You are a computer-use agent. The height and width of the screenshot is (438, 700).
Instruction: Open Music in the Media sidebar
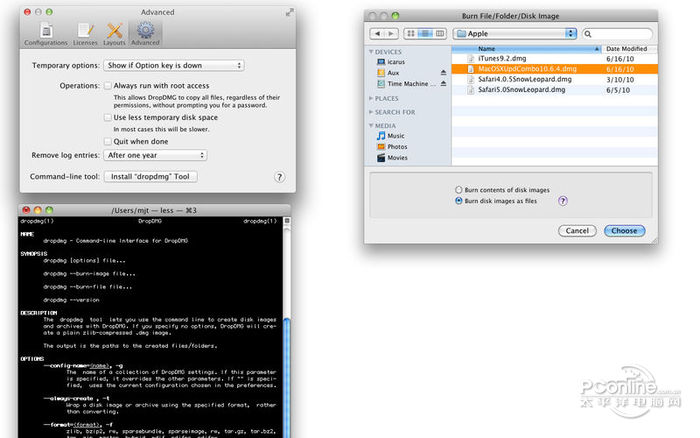pos(391,136)
